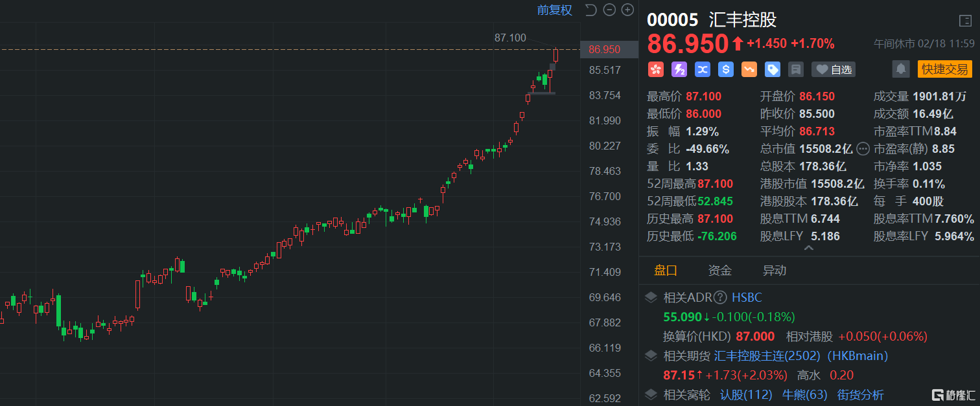Toggle 自选 watchlist favorite heart button
980x406 pixels.
(834, 69)
